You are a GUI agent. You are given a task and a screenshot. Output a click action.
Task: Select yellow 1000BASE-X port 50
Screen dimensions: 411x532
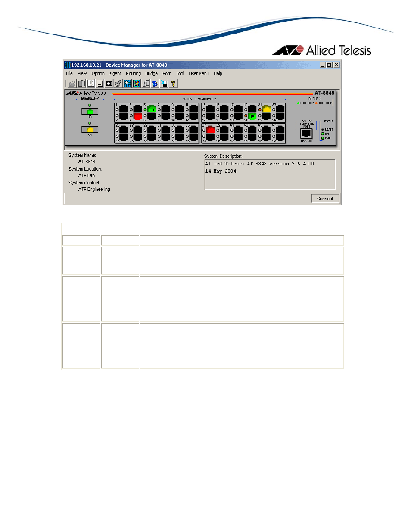[x=90, y=129]
